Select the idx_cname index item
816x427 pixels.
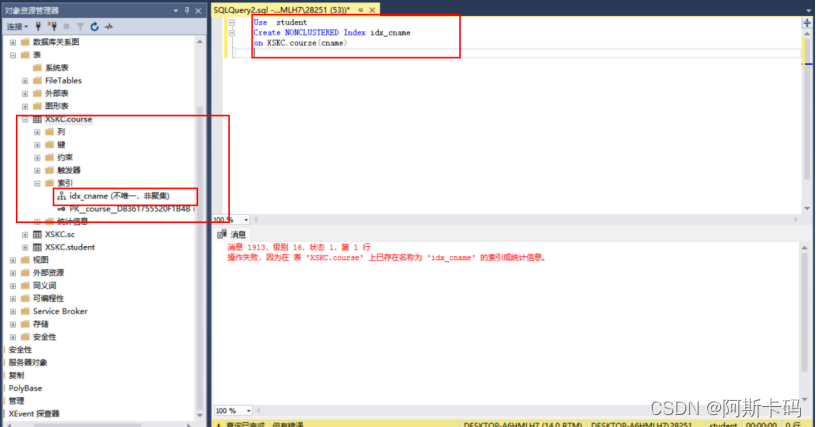pyautogui.click(x=119, y=196)
